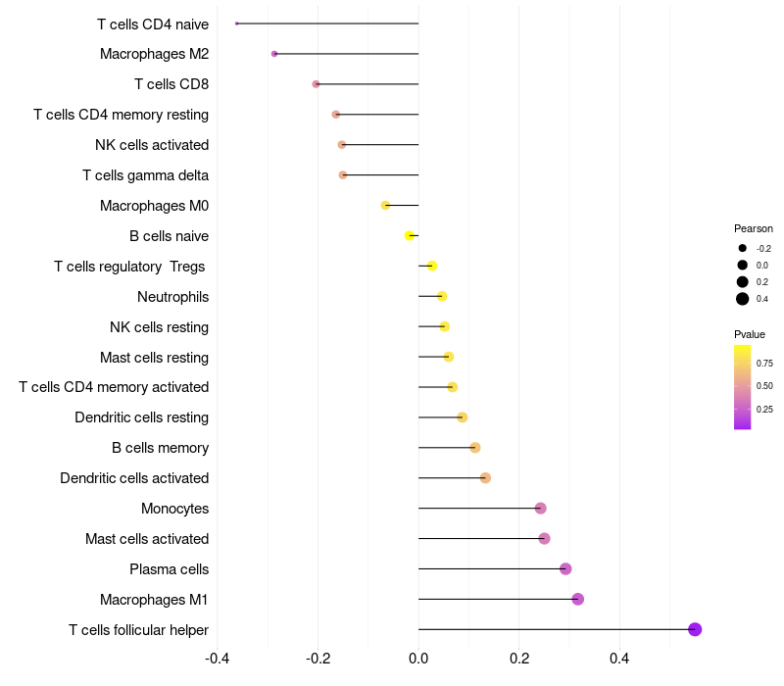Viewport: 784px width, 686px height.
Task: Click the Pearson -0.2 legend circle
Action: tap(743, 248)
